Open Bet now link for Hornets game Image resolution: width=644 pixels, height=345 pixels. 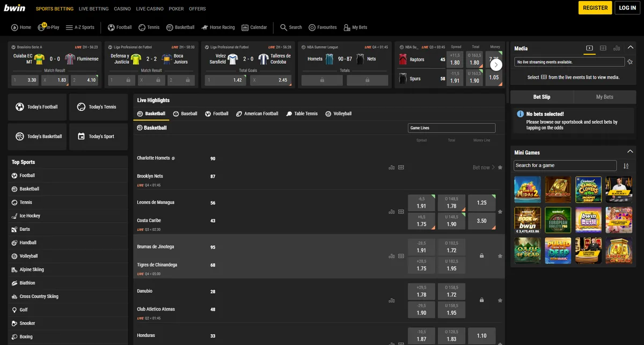[481, 167]
